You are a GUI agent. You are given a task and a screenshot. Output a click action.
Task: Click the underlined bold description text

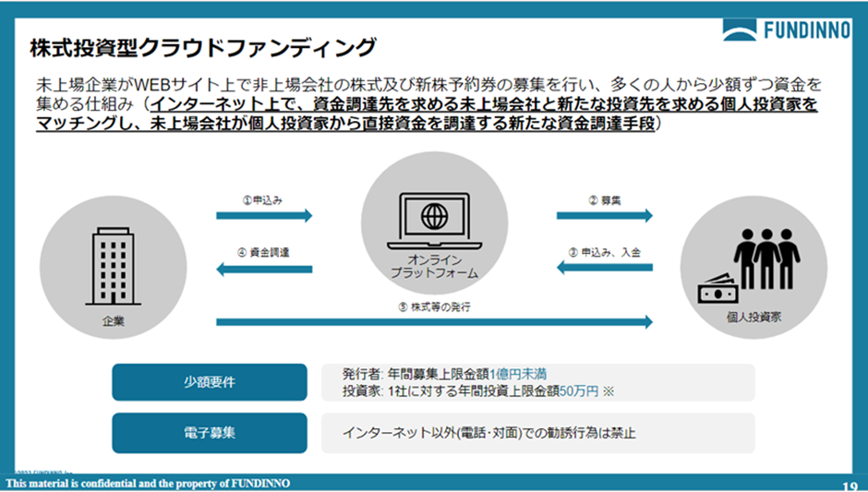click(427, 114)
